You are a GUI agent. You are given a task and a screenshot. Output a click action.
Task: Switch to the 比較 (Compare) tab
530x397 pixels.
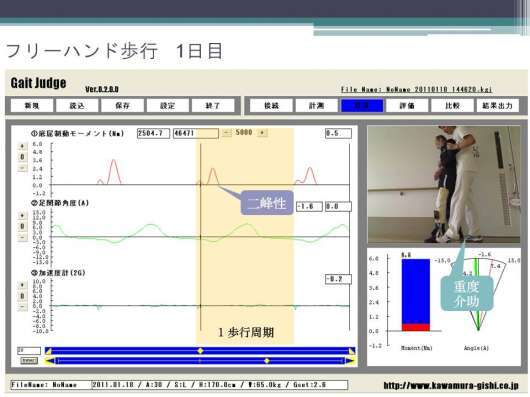click(x=452, y=105)
